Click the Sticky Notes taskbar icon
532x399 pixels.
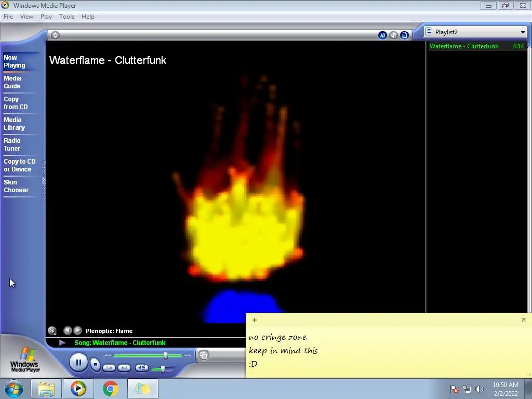pyautogui.click(x=142, y=389)
